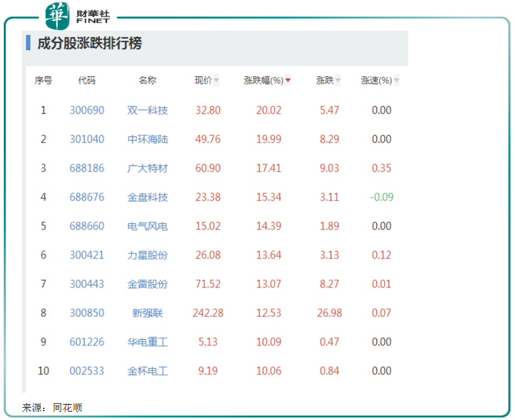
Task: Open stock 金盘科技
Action: 148,197
